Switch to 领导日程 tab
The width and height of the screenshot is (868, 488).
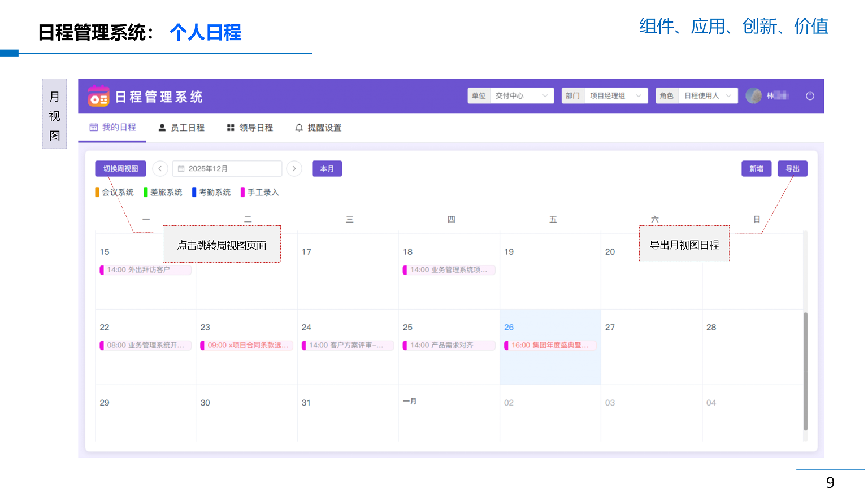pyautogui.click(x=250, y=128)
